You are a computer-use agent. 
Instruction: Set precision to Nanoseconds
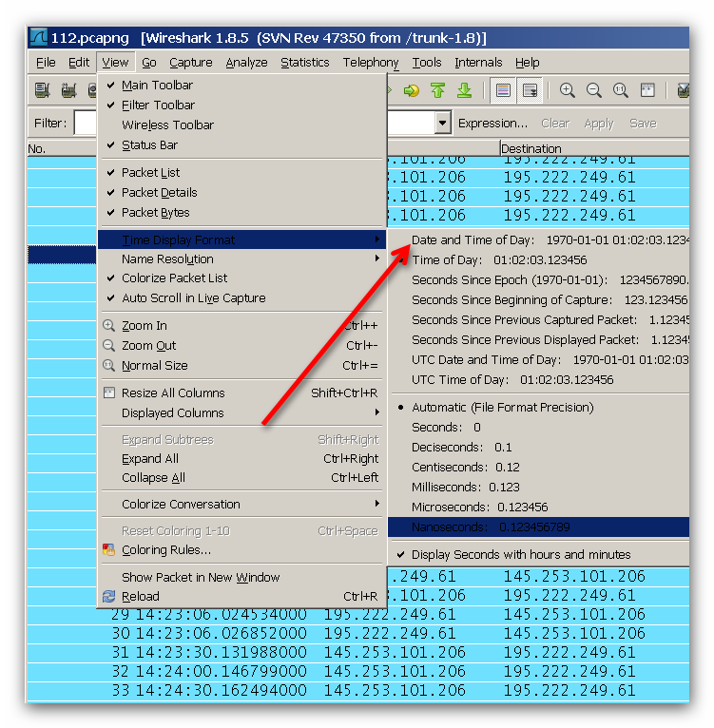tap(539, 527)
